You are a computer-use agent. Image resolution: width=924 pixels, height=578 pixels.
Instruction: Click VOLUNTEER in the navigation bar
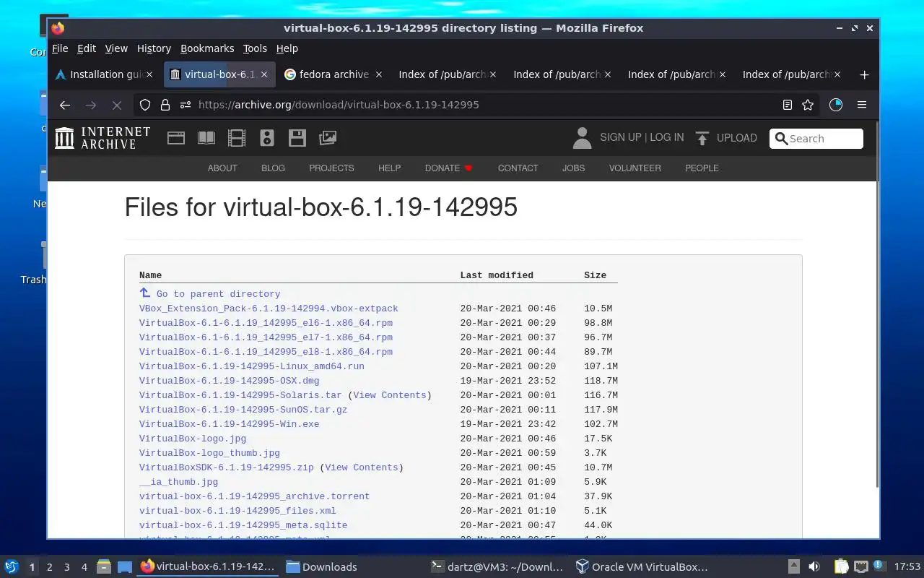point(635,168)
